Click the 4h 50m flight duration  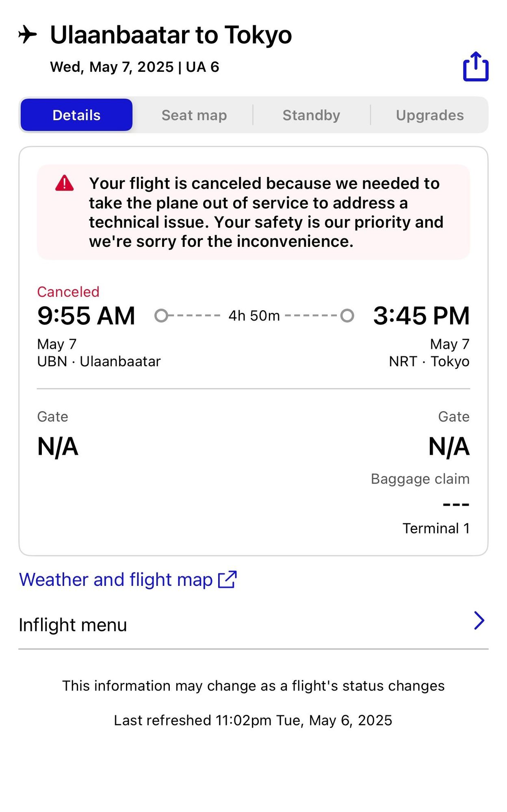[x=254, y=315]
